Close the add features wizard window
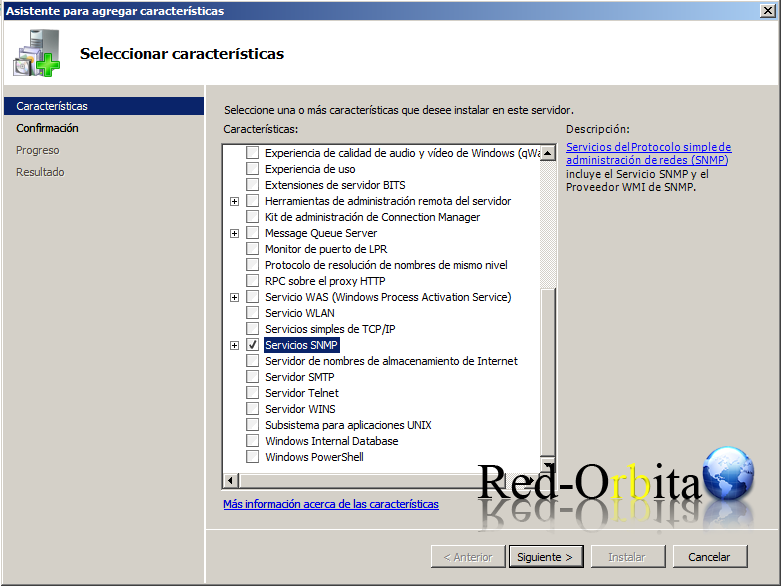This screenshot has height=586, width=781. (x=767, y=10)
